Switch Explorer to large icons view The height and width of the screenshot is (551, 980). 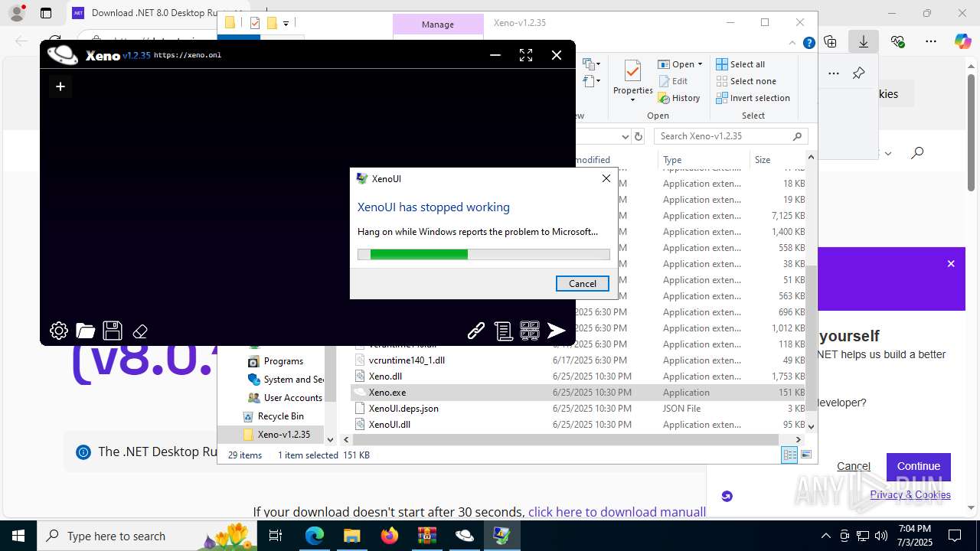pos(805,455)
